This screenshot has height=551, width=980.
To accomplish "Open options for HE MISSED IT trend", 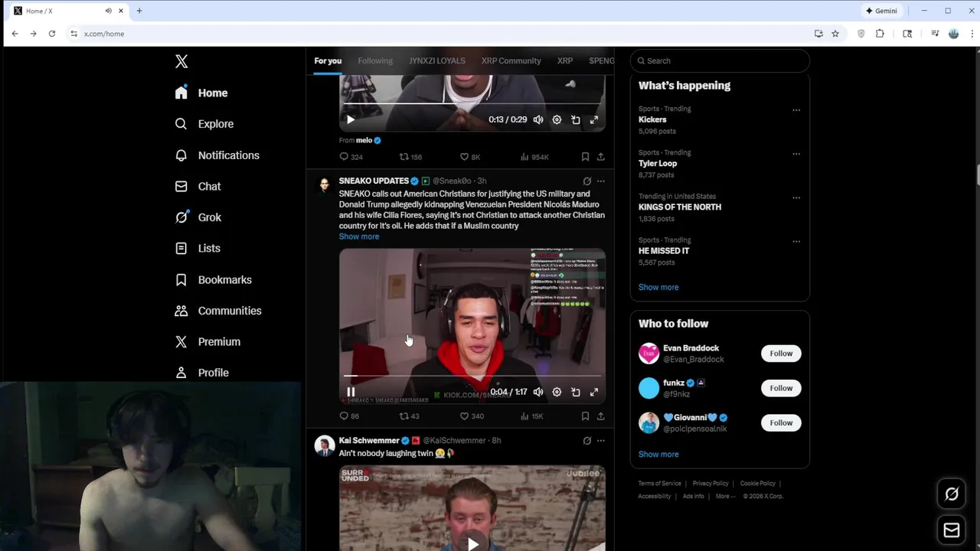I will tap(796, 241).
